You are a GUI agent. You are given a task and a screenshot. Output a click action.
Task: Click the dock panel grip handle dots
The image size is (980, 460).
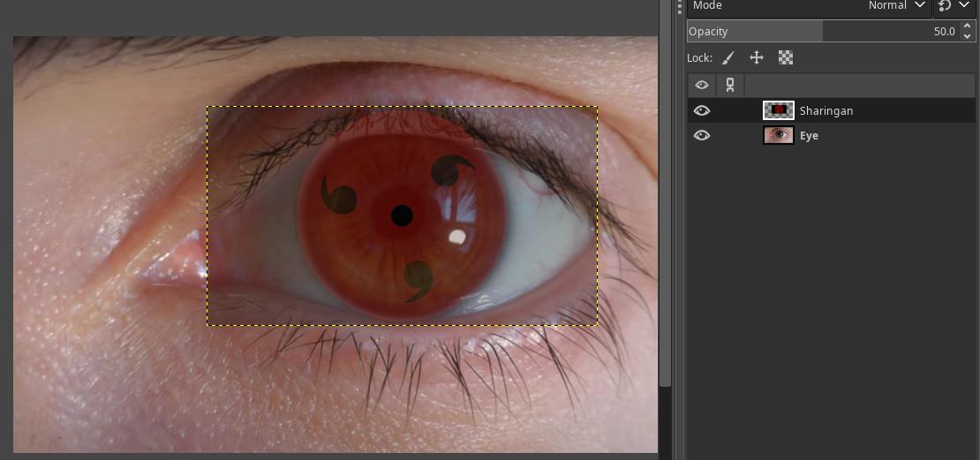coord(680,7)
